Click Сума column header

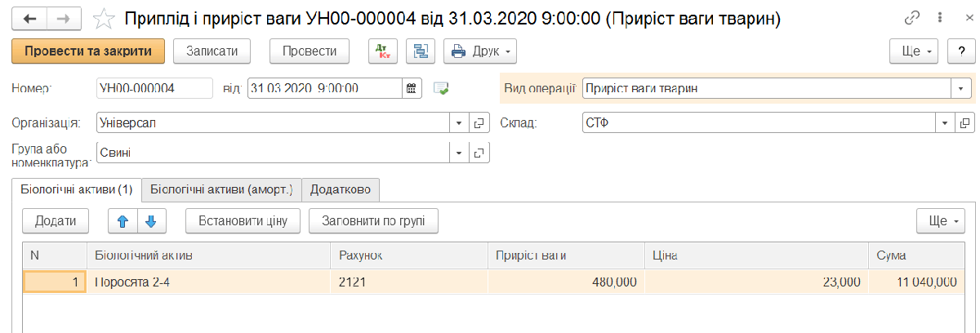(918, 255)
